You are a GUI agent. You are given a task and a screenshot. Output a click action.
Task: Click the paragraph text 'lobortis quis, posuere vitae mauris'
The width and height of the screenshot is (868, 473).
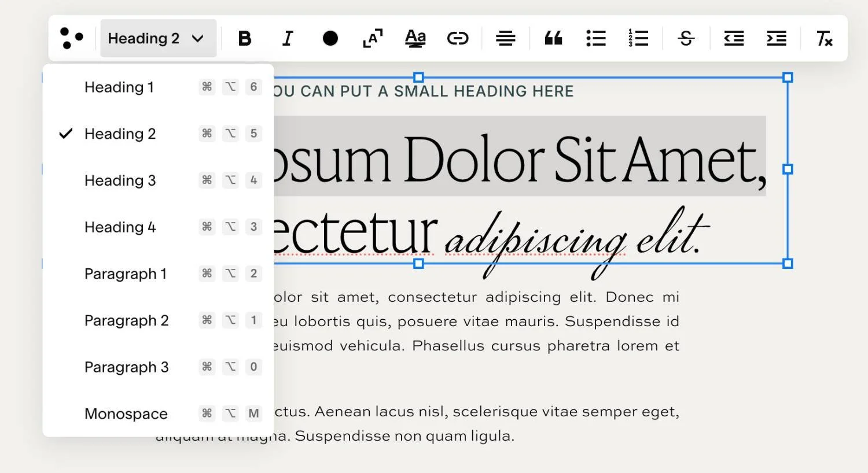coord(426,322)
